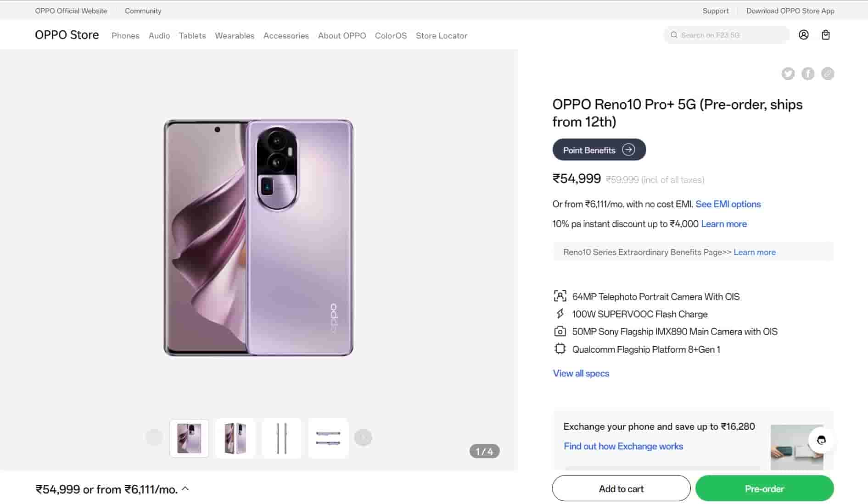Click Add to cart button
This screenshot has width=868, height=504.
(621, 488)
